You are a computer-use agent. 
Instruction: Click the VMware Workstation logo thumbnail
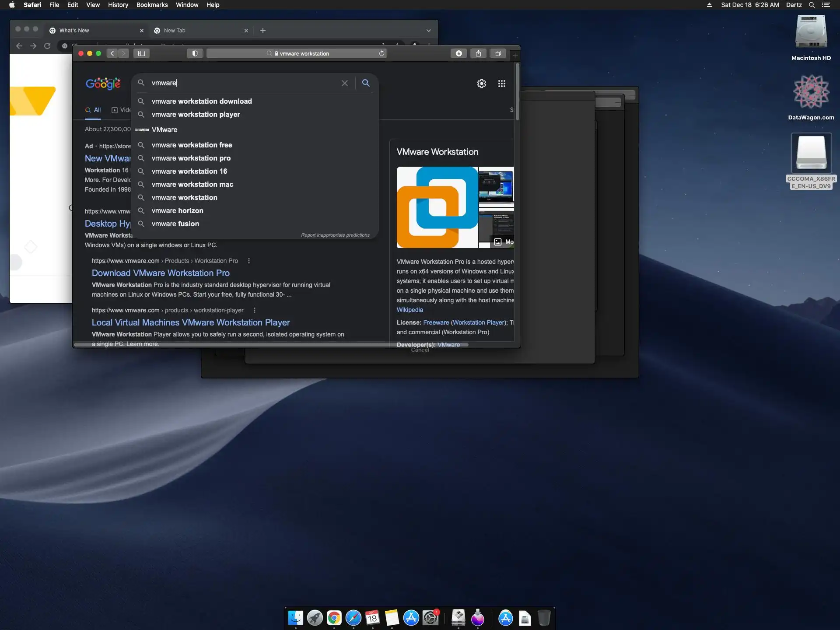coord(437,207)
